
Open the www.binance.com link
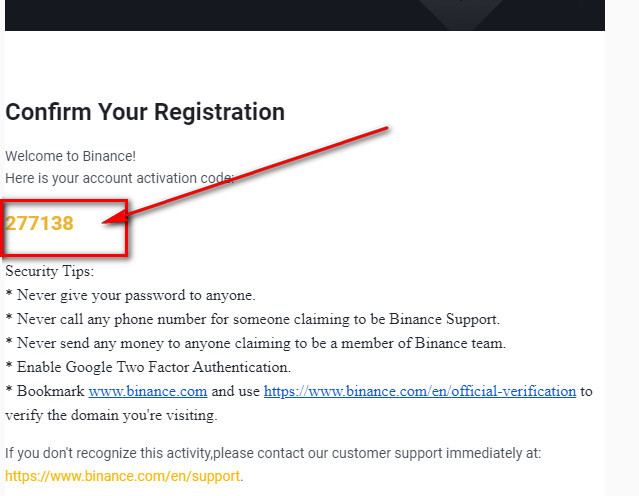148,391
